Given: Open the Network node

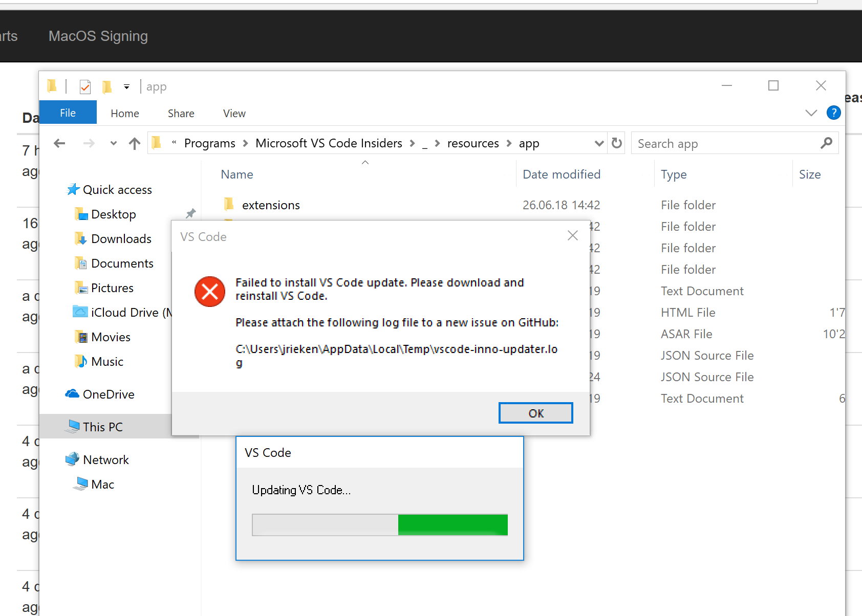Looking at the screenshot, I should (x=105, y=459).
